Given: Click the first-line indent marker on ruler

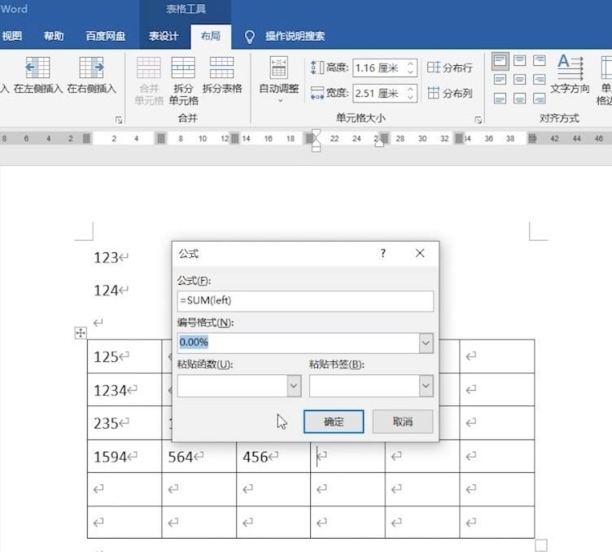Looking at the screenshot, I should pos(316,134).
